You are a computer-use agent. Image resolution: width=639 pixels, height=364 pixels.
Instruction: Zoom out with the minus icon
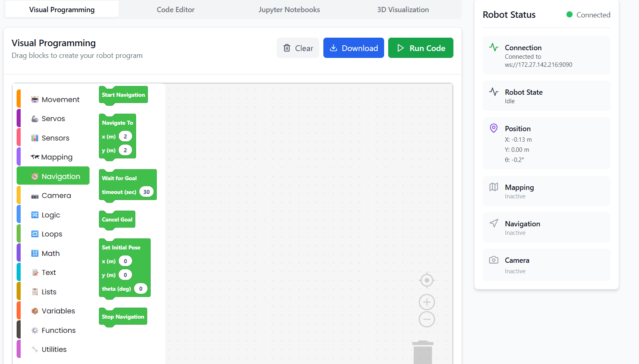[427, 319]
